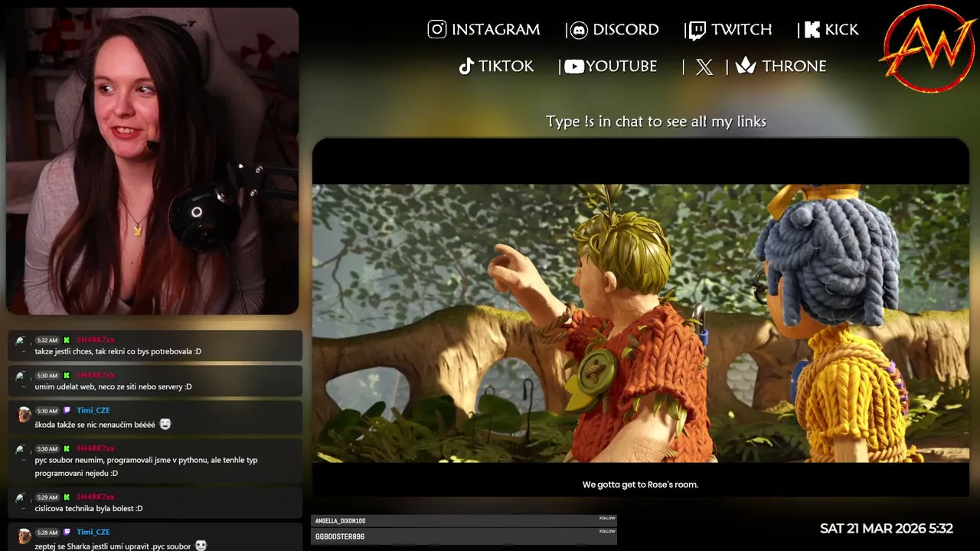Click the date "SAT 21 MAR 2026 5:32"

887,529
